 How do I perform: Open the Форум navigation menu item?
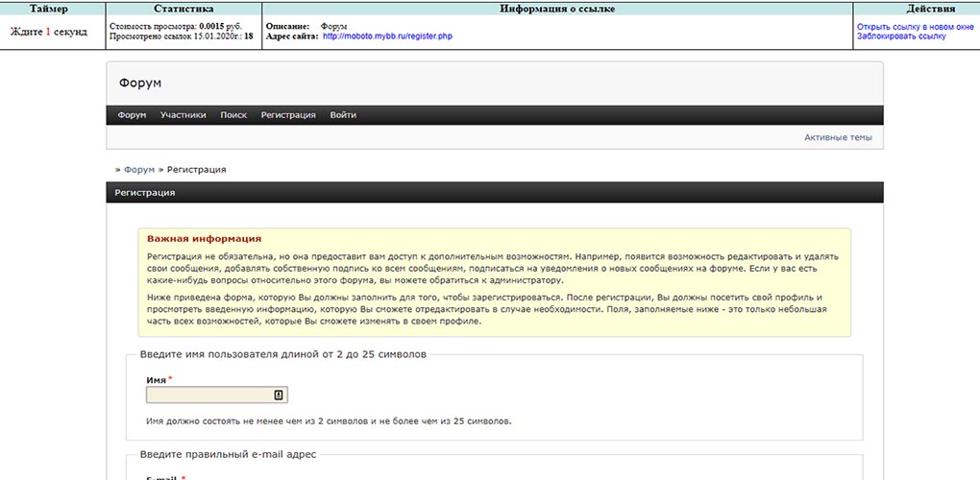(132, 115)
